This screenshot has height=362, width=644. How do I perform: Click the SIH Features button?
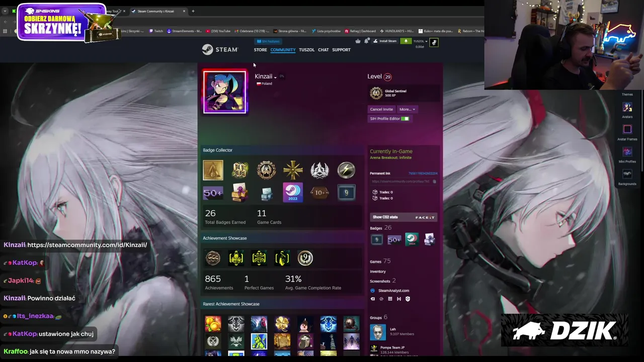pos(268,41)
